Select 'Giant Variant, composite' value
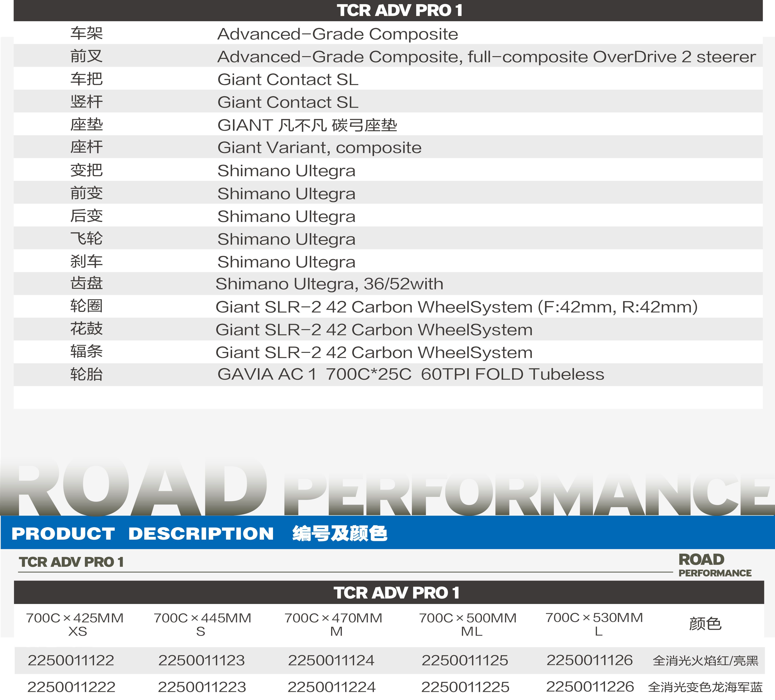775x700 pixels. [319, 148]
